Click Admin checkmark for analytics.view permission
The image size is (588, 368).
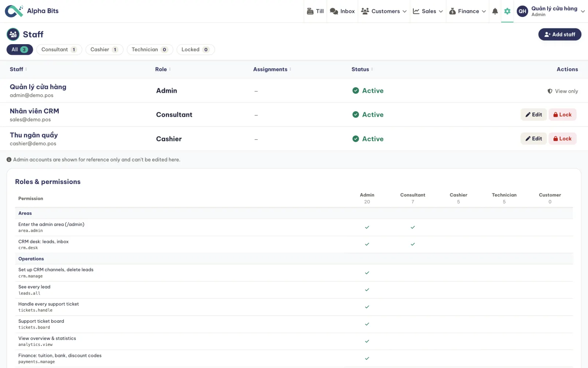point(367,342)
